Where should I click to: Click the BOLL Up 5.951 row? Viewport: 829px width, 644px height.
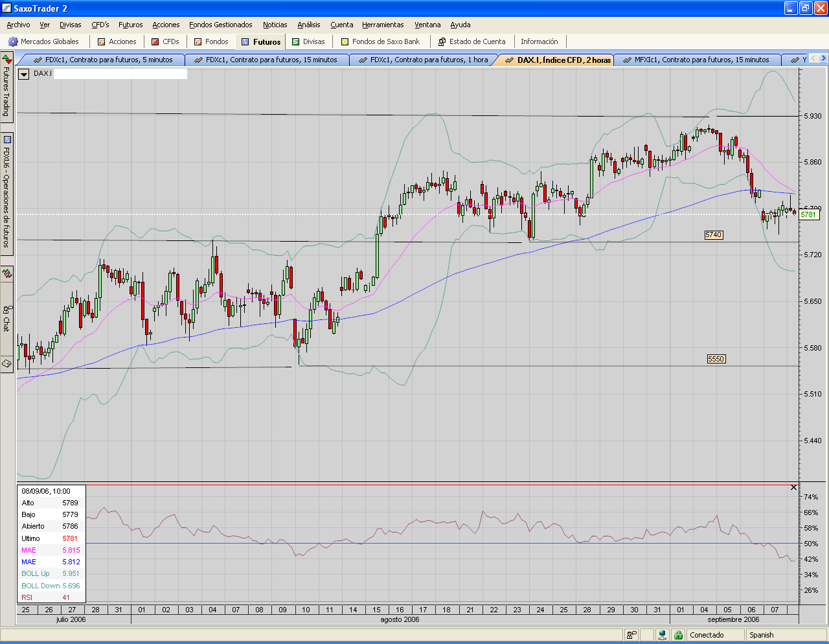pos(51,573)
